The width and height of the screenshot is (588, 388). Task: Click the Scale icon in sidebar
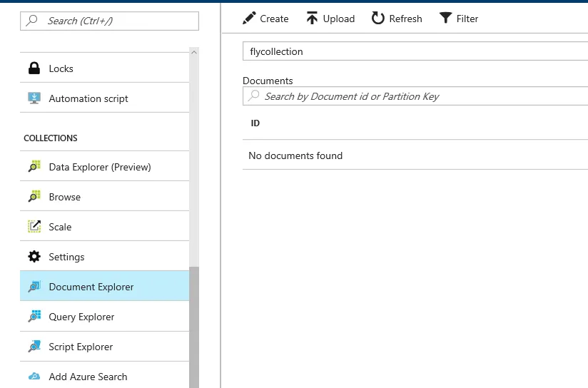pyautogui.click(x=34, y=227)
